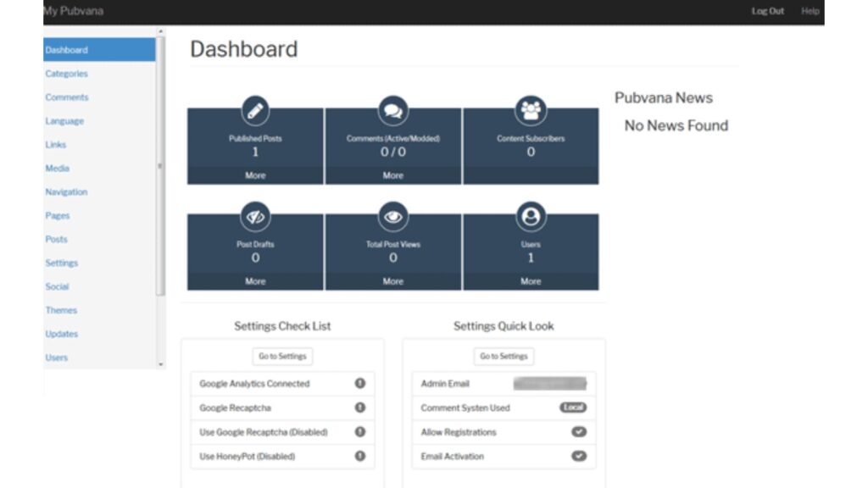Click the sidebar scrollbar up arrow
The image size is (868, 488).
(x=160, y=31)
